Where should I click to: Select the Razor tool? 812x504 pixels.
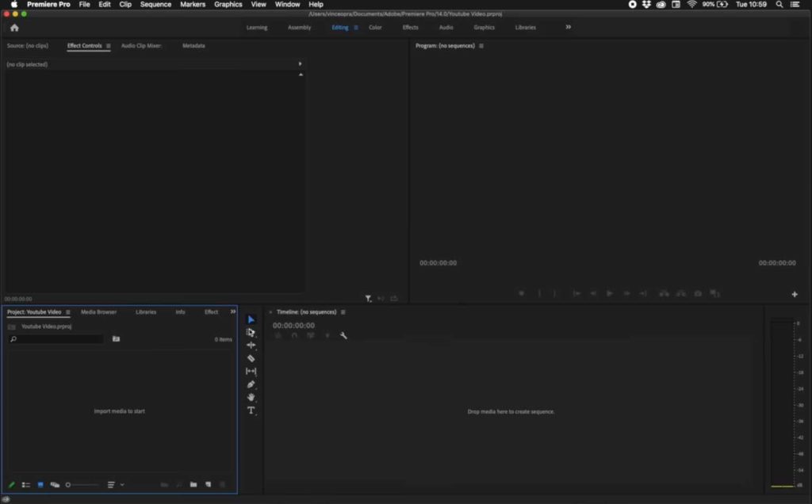(251, 358)
